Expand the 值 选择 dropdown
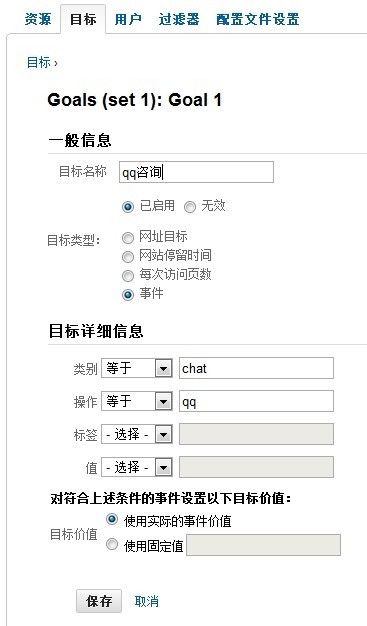This screenshot has width=367, height=626. click(137, 467)
